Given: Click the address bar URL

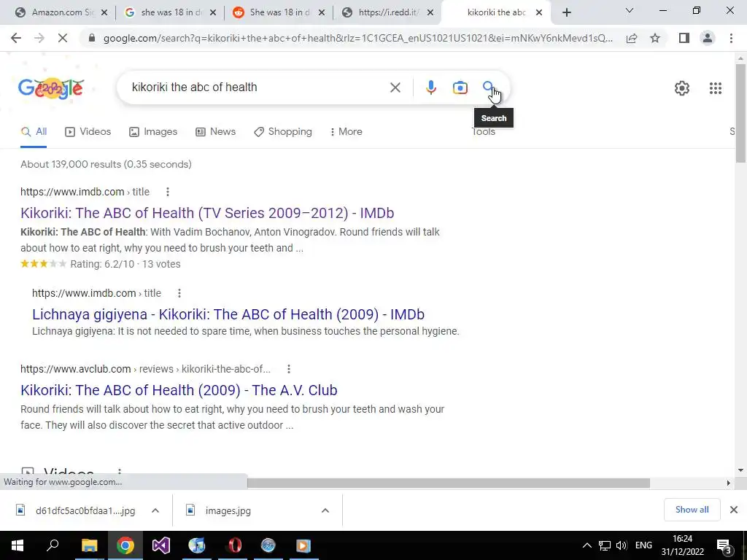Looking at the screenshot, I should [357, 38].
